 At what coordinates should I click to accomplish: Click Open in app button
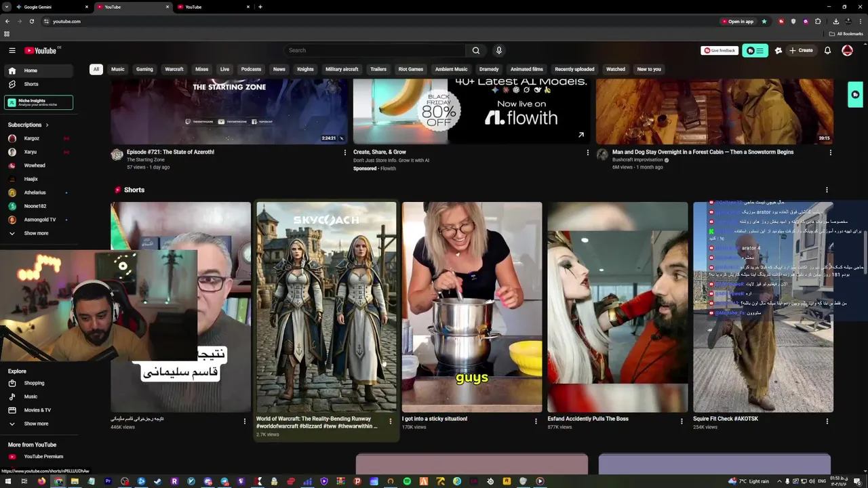coord(738,21)
